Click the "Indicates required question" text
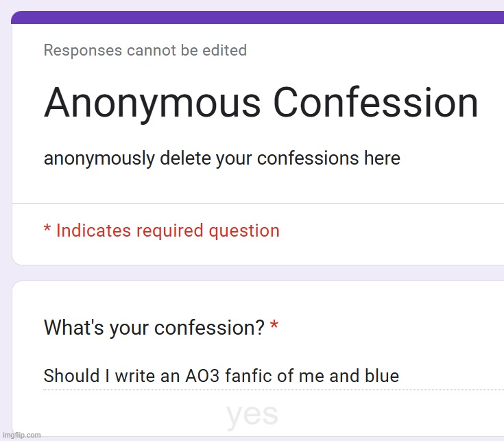 pos(167,230)
